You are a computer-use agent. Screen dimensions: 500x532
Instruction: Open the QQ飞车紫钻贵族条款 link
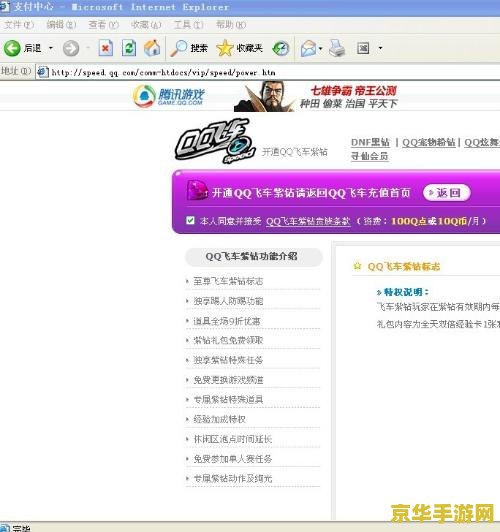click(308, 221)
